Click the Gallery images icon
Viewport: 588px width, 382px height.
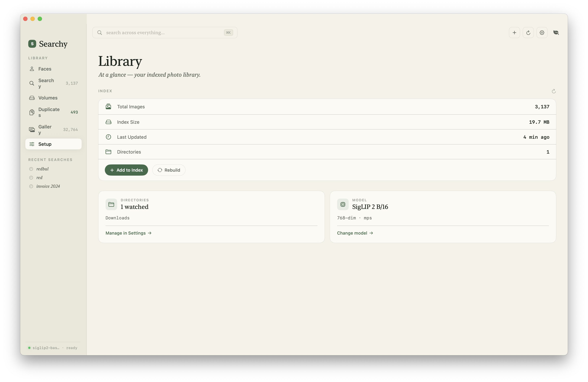coord(32,130)
